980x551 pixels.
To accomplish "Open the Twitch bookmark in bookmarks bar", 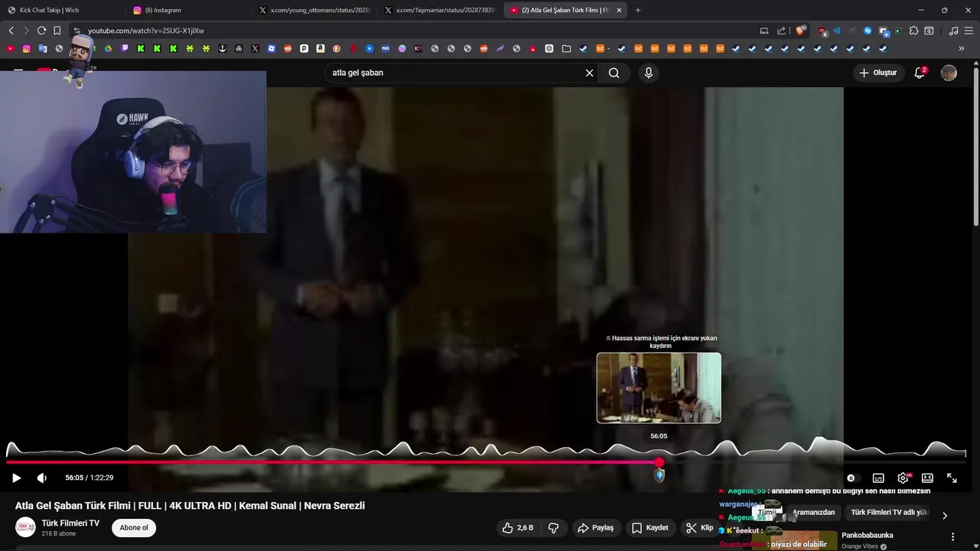I will [x=125, y=48].
